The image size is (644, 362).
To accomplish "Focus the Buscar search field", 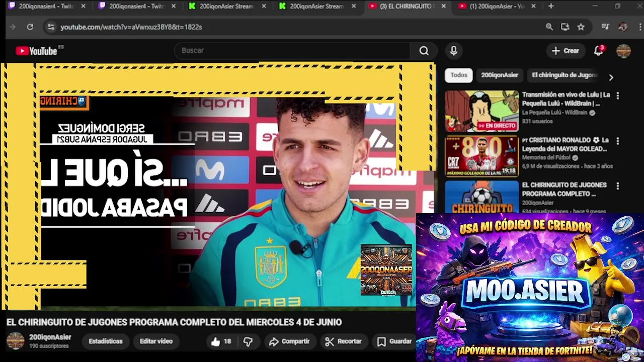I will coord(293,51).
